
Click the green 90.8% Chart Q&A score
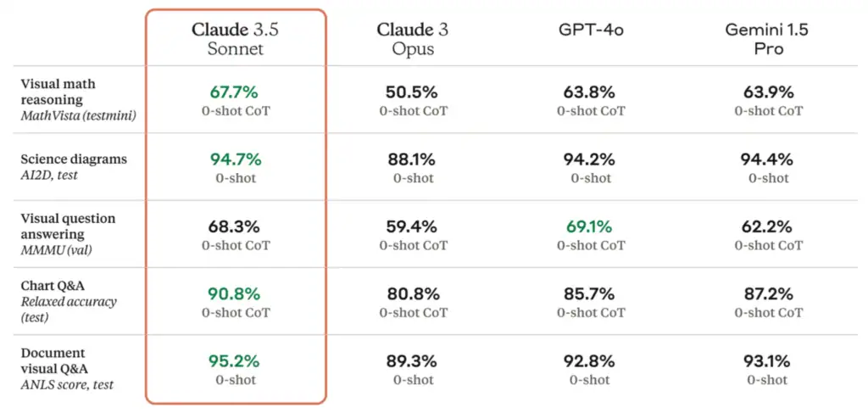click(234, 294)
